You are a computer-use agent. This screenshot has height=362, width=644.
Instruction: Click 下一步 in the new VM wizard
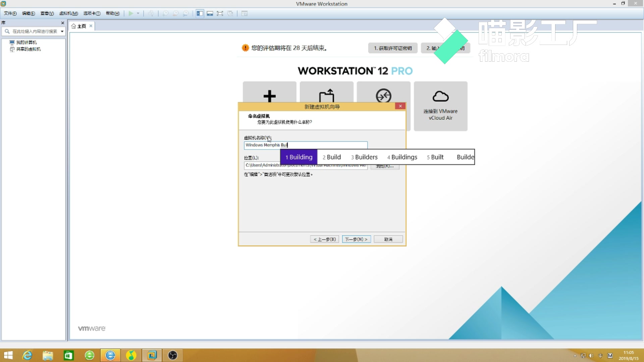(356, 239)
